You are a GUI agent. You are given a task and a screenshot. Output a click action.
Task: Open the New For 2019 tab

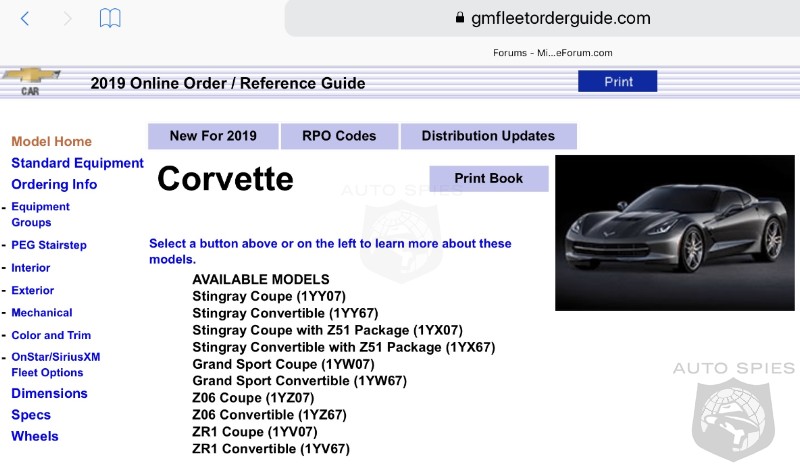click(x=213, y=136)
